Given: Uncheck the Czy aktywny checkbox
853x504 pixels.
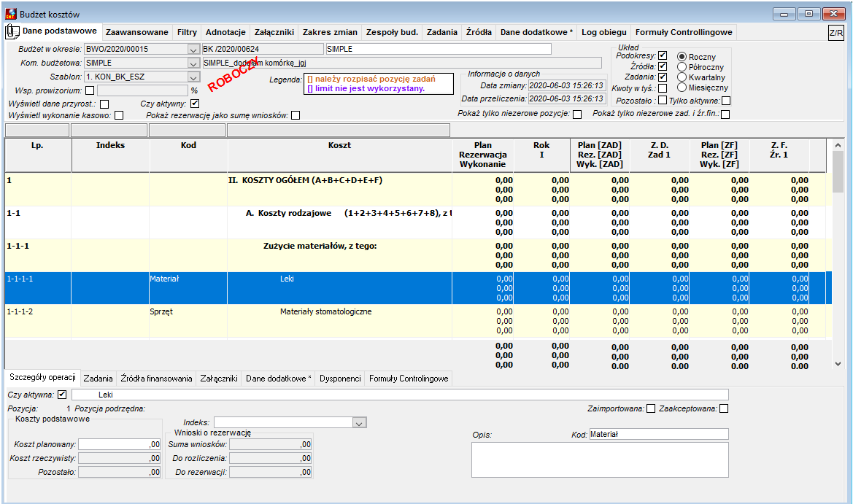Looking at the screenshot, I should pos(195,104).
